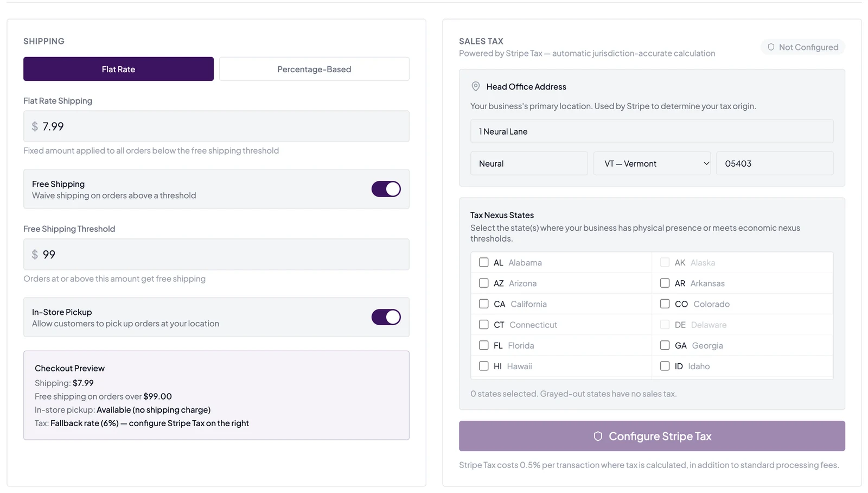Click the 'Tax: Fallback rate (6%)' preview line
868x493 pixels.
point(142,423)
